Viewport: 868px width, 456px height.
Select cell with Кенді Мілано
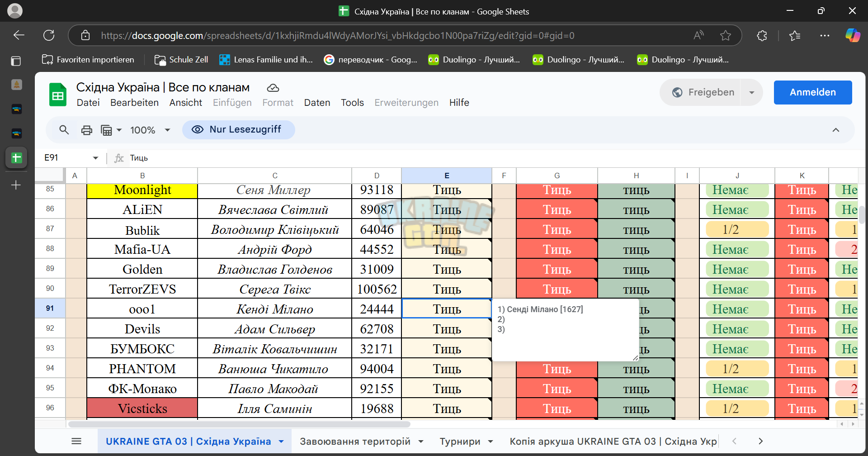point(275,309)
